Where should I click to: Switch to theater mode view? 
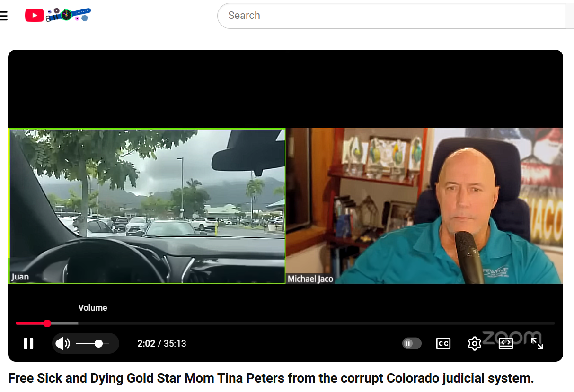506,344
